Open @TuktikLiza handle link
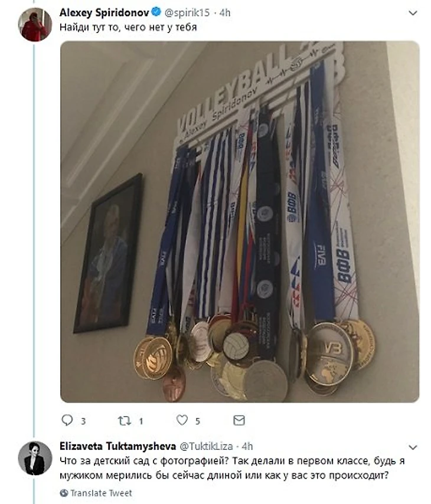This screenshot has height=504, width=431. (206, 447)
